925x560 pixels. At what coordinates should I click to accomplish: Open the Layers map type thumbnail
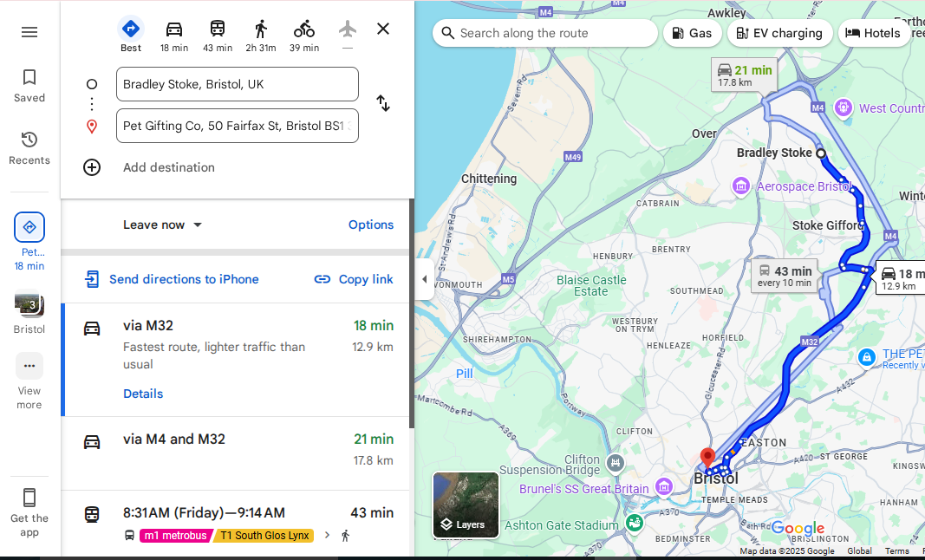[x=466, y=505]
